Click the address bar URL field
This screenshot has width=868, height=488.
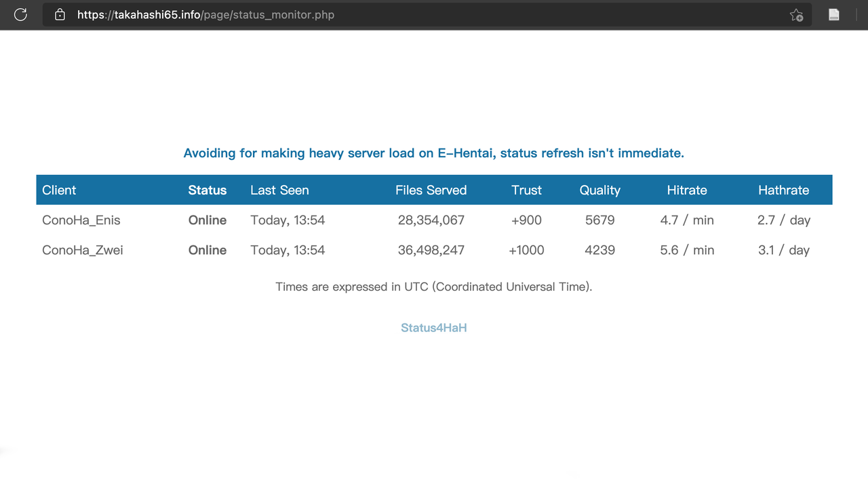pyautogui.click(x=407, y=14)
